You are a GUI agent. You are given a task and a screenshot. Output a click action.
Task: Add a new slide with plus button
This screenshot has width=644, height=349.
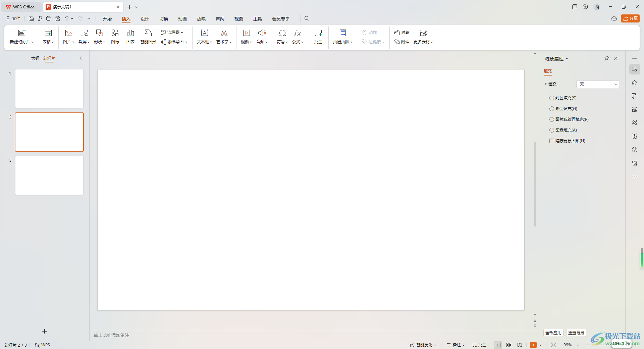pyautogui.click(x=45, y=331)
